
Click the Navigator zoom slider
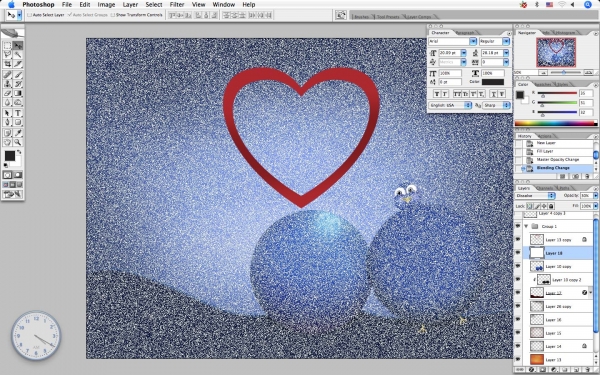click(x=564, y=72)
